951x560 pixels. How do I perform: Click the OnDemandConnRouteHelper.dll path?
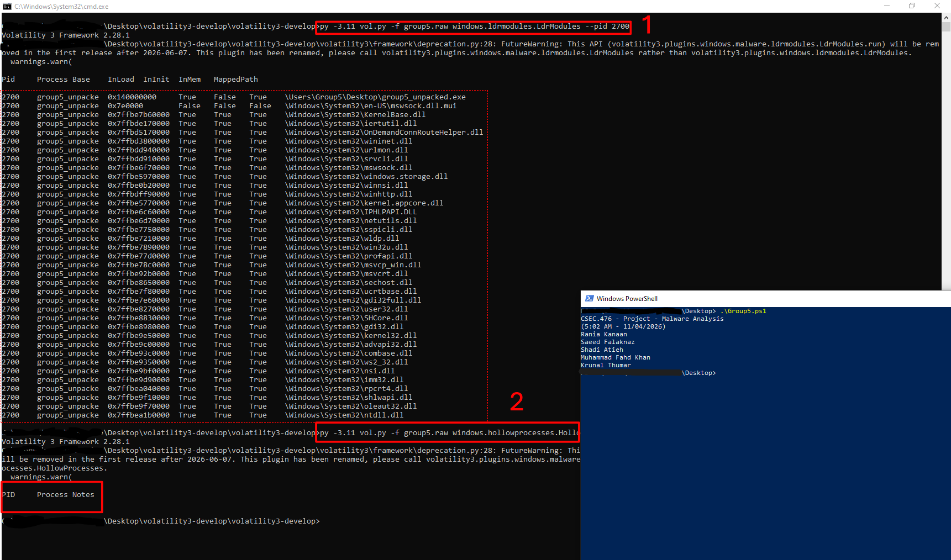[384, 133]
